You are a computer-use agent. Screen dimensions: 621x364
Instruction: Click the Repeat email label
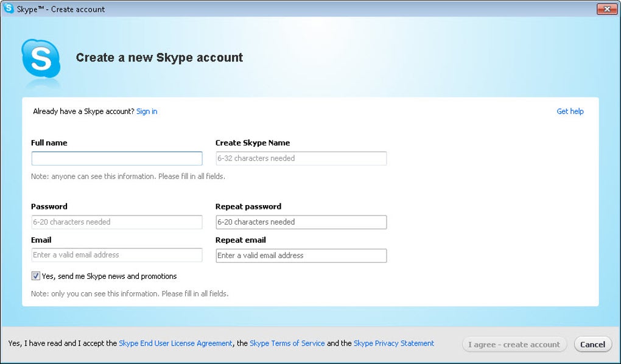click(240, 240)
